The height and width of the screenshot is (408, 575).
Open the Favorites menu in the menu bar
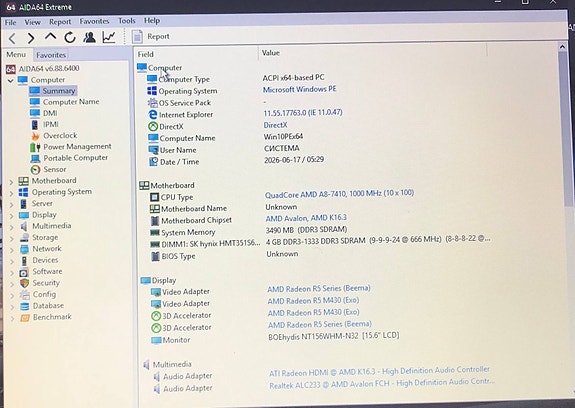point(94,21)
